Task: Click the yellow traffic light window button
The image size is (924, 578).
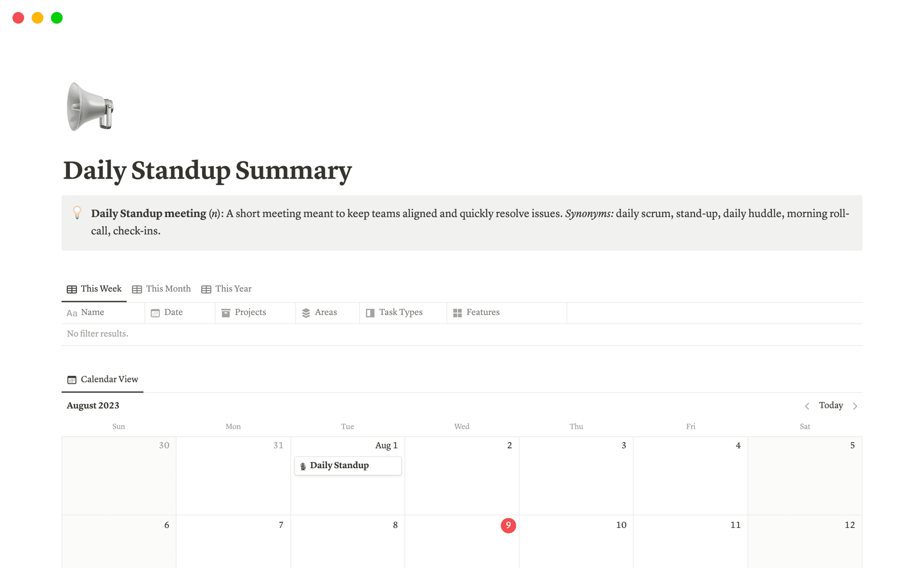Action: coord(38,17)
